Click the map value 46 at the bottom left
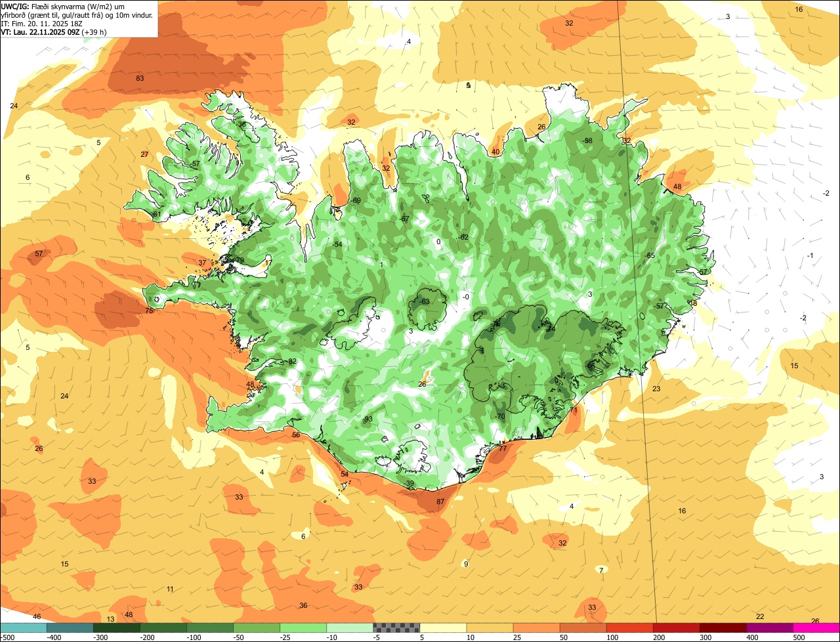The height and width of the screenshot is (642, 840). 37,616
